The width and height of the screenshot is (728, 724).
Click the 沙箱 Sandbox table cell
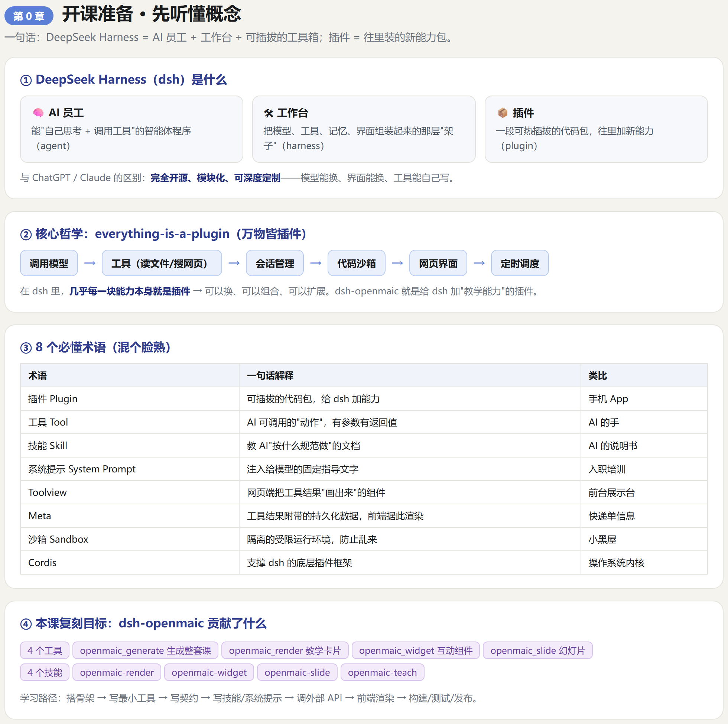coord(130,539)
